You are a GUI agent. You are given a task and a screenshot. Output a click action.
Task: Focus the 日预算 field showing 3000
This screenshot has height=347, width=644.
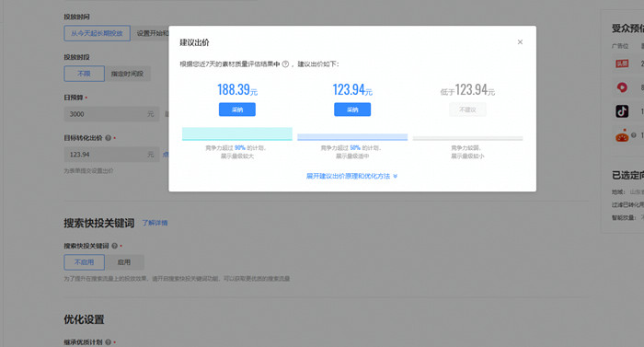[x=111, y=114]
